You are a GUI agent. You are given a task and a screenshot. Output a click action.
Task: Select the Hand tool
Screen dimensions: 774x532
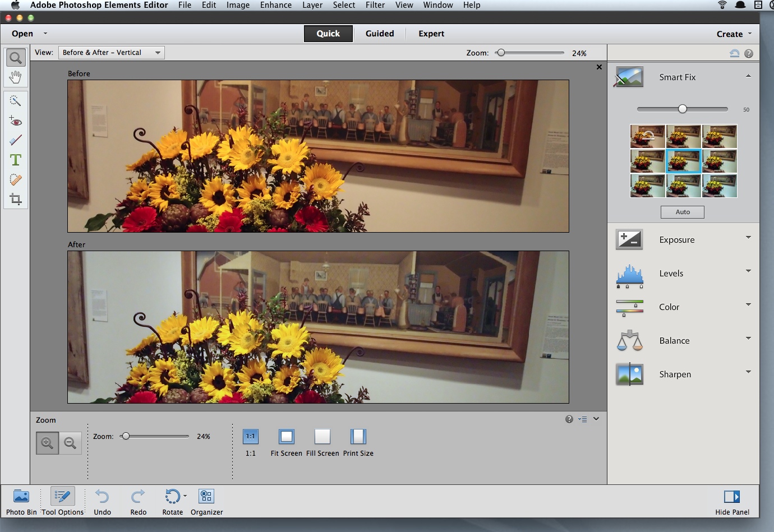click(x=15, y=77)
